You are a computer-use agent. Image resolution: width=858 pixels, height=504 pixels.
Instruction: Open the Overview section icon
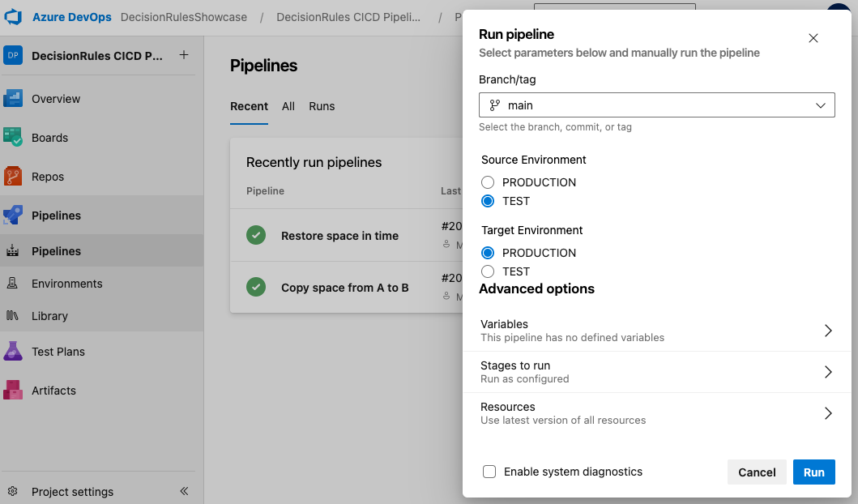[x=13, y=99]
